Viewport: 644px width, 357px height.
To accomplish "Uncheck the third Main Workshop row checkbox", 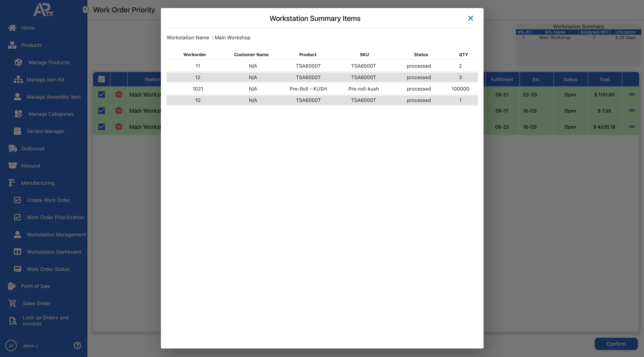I will (102, 127).
